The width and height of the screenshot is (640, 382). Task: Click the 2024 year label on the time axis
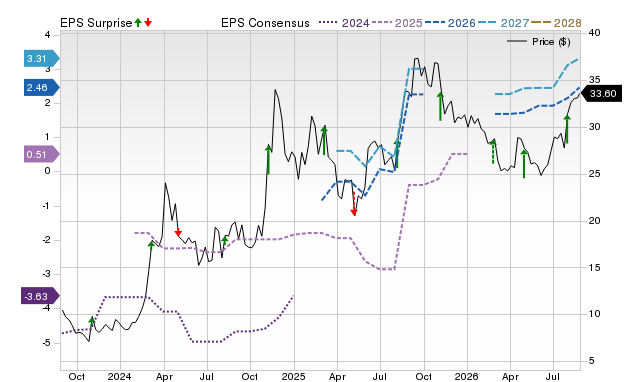(120, 376)
